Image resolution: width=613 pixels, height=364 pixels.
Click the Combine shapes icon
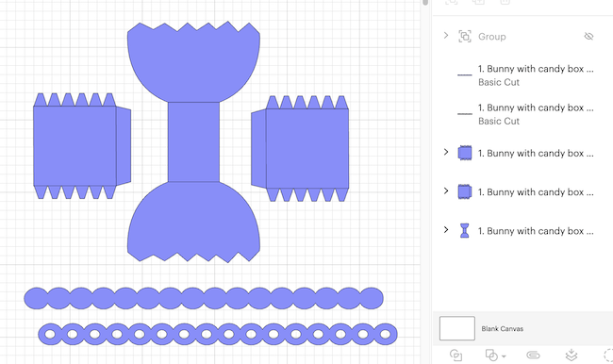pyautogui.click(x=491, y=355)
